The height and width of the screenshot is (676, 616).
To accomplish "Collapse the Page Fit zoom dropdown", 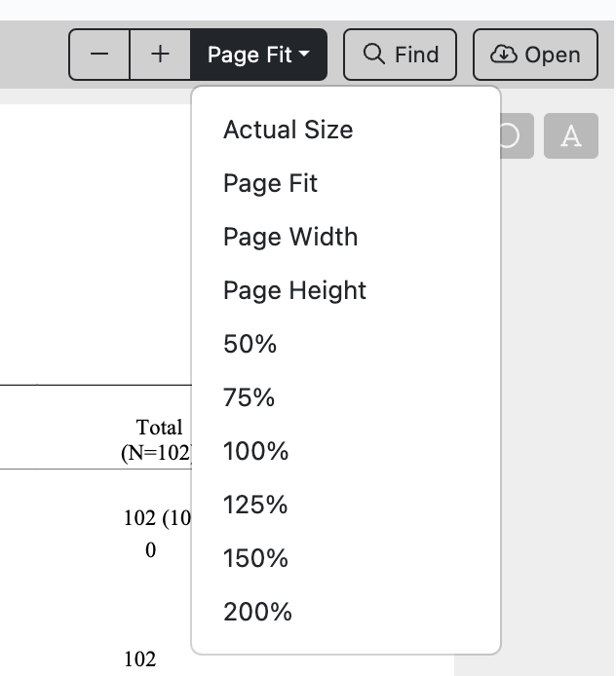I will [x=258, y=55].
